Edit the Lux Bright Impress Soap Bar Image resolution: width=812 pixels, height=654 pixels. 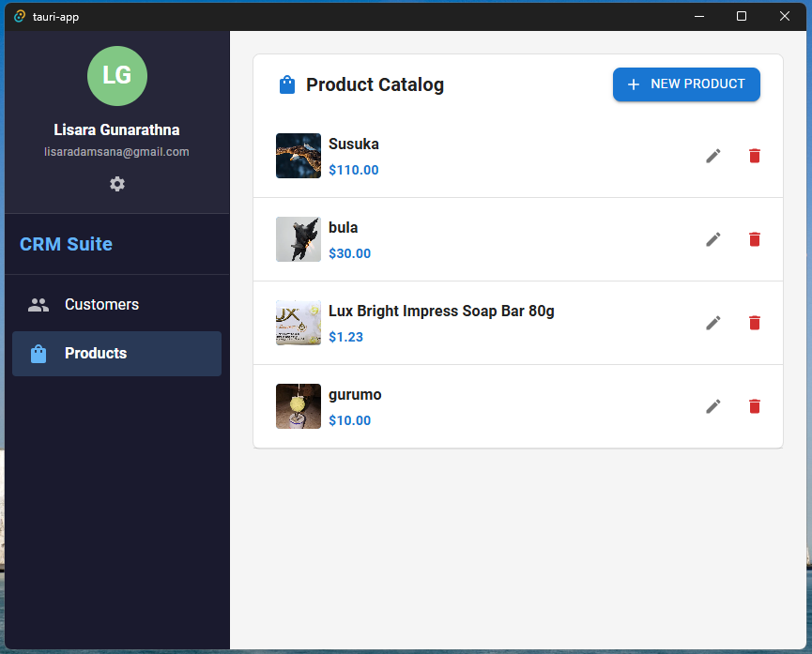point(712,323)
